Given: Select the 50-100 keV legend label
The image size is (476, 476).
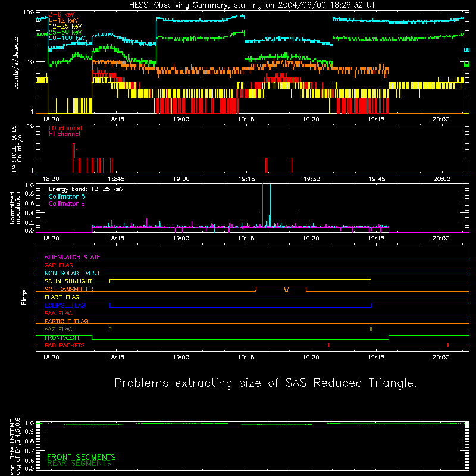Looking at the screenshot, I should [67, 38].
